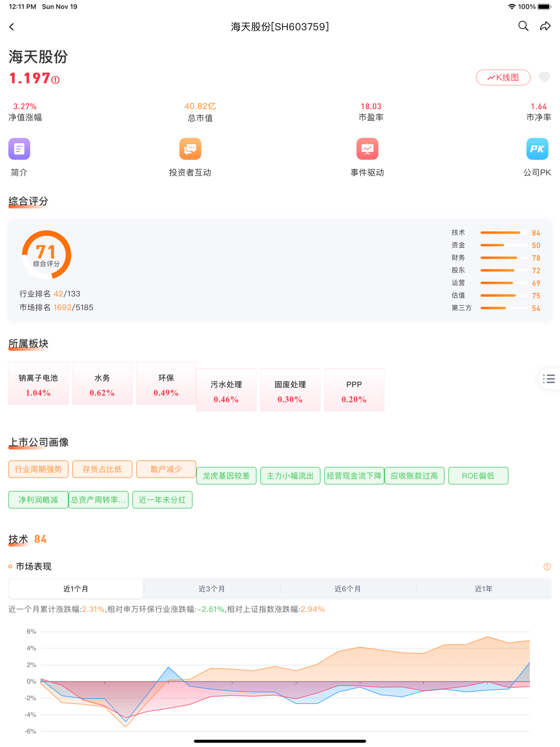Tap the info icon next to 1.197
Image resolution: width=560 pixels, height=747 pixels.
55,80
